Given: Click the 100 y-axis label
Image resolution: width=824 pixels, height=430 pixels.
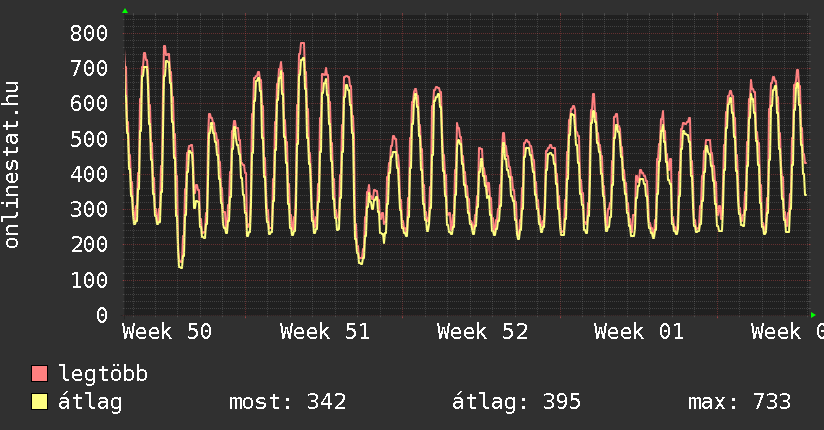Looking at the screenshot, I should tap(88, 280).
